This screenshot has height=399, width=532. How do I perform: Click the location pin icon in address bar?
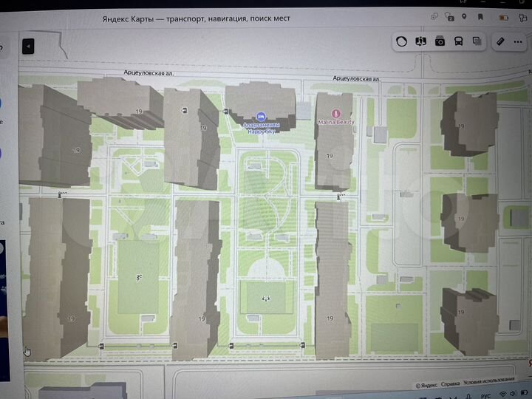(x=463, y=17)
